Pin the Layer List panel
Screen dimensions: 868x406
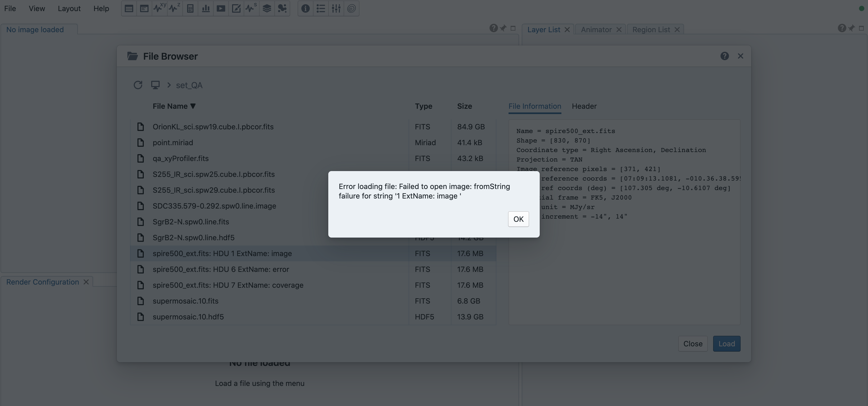point(852,28)
